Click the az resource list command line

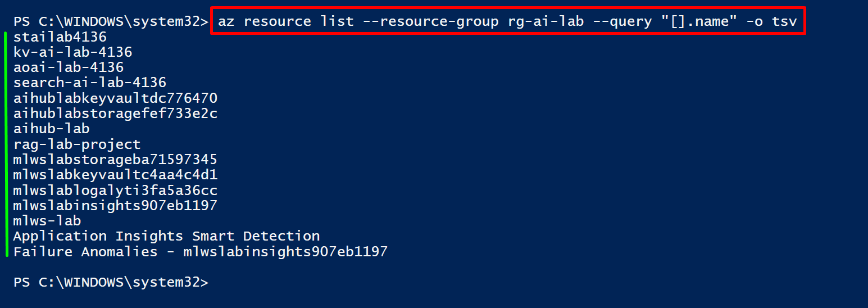click(x=508, y=21)
